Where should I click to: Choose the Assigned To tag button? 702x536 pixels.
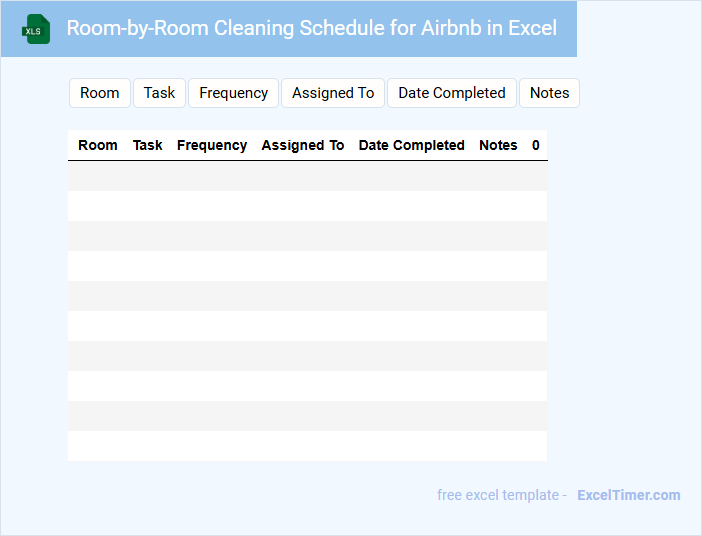coord(333,93)
